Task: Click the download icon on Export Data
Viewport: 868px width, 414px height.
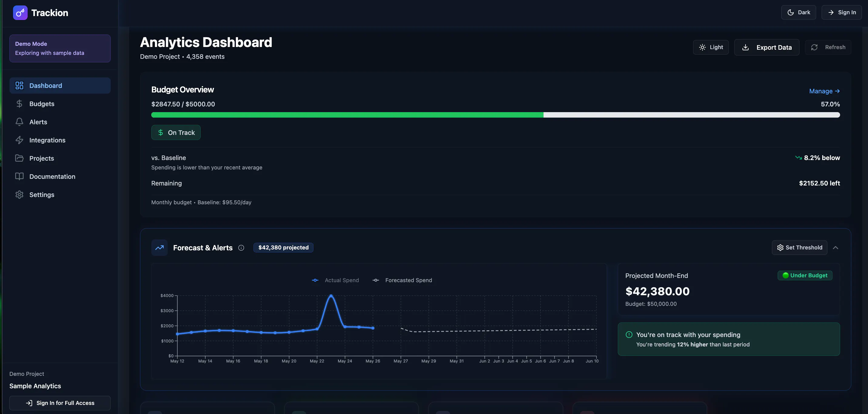Action: pyautogui.click(x=745, y=48)
